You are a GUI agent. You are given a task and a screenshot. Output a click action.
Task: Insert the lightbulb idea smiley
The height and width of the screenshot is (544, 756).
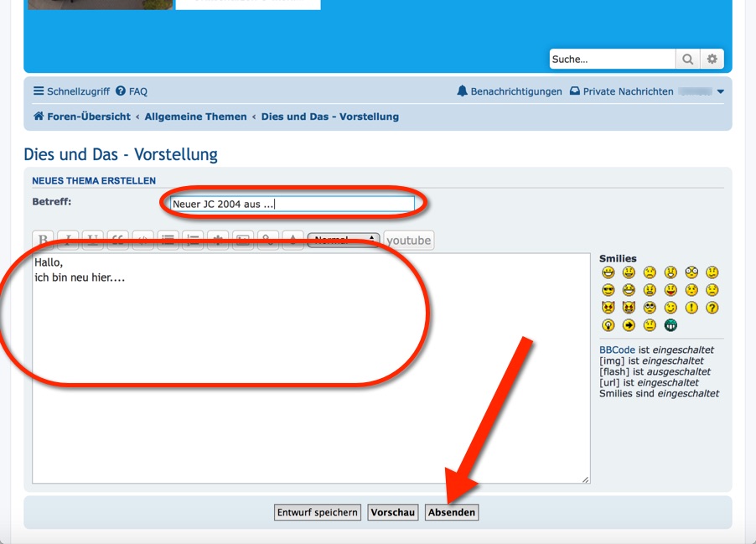[608, 325]
